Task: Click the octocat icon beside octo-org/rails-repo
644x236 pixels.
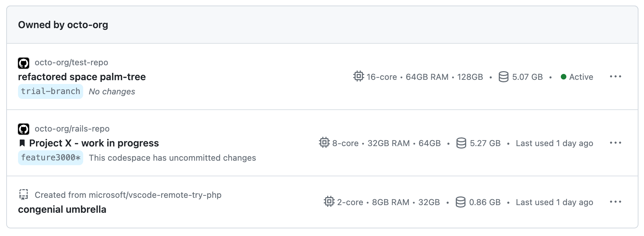Action: [24, 129]
